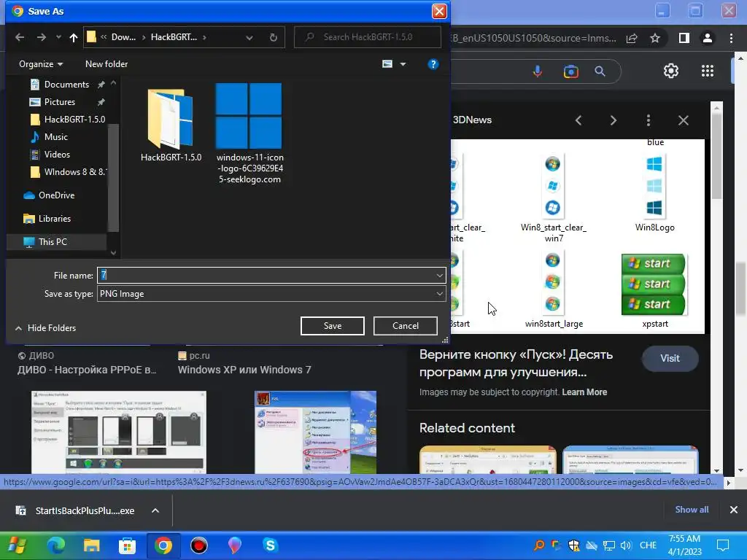This screenshot has height=560, width=747.
Task: Open File Explorer from taskbar
Action: click(91, 545)
